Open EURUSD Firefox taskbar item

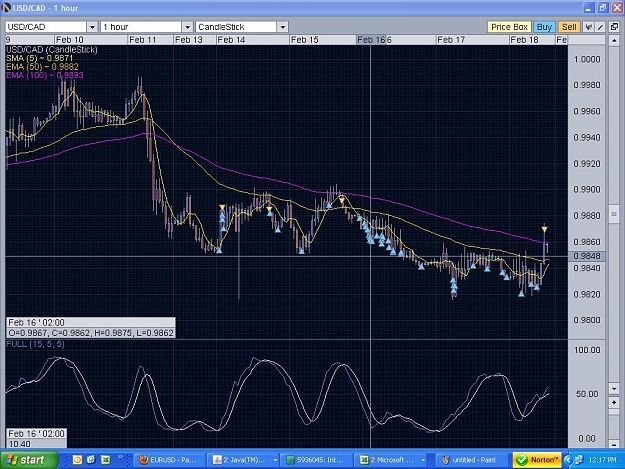[x=169, y=460]
